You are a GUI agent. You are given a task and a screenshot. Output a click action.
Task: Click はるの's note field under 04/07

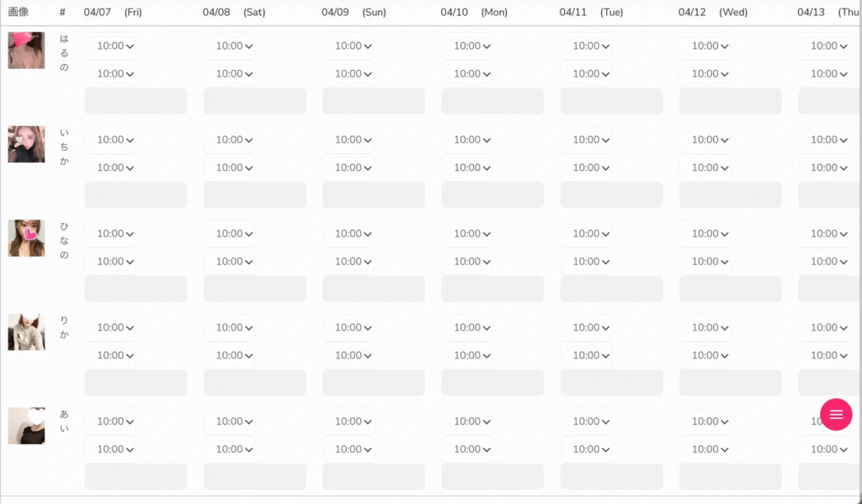[136, 101]
